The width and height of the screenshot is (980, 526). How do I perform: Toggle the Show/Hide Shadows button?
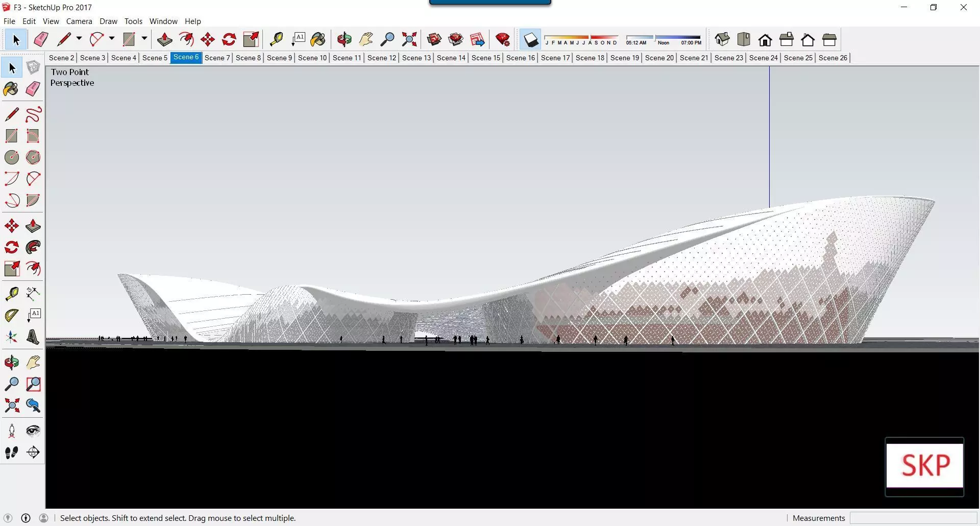[531, 39]
